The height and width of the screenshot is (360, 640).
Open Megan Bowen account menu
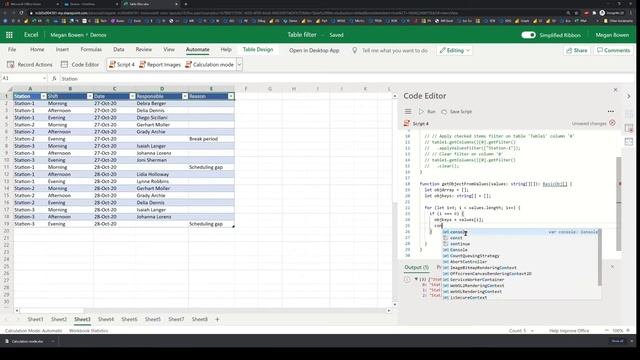612,35
